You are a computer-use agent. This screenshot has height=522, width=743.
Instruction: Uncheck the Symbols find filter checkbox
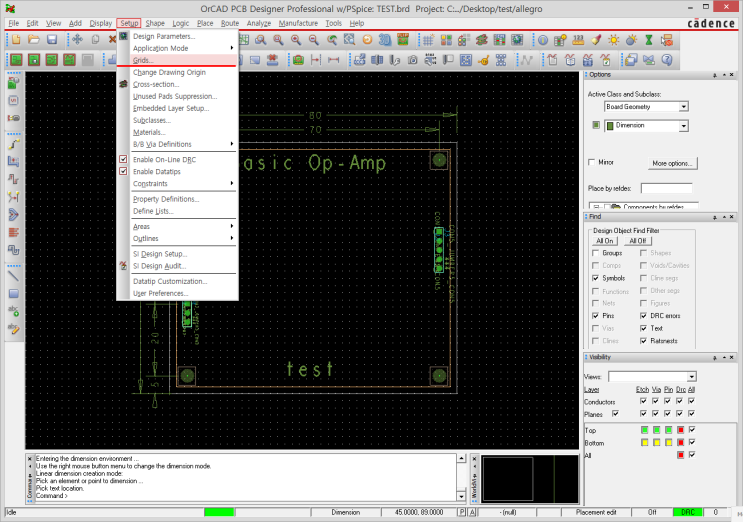595,278
